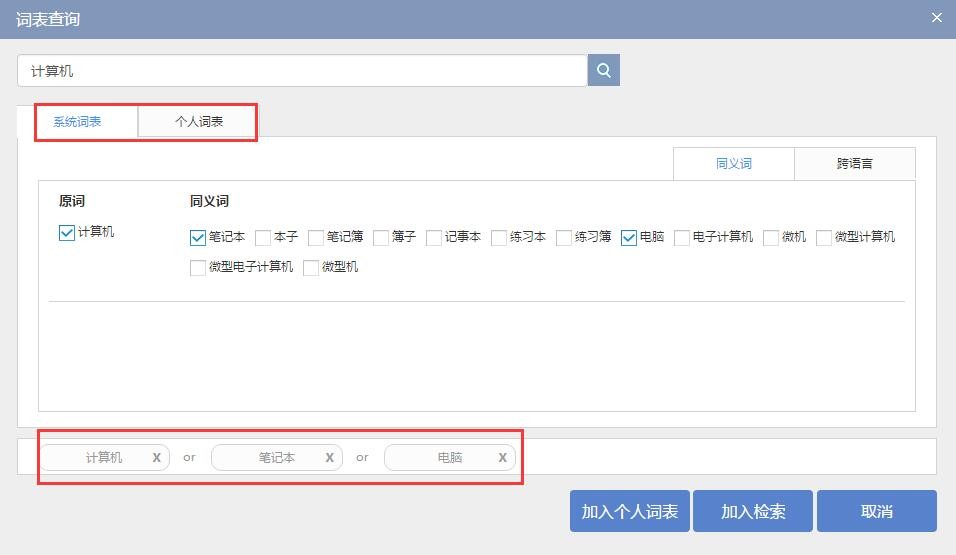Tick the 微型计算机 checkbox
The image size is (956, 555).
pyautogui.click(x=824, y=238)
